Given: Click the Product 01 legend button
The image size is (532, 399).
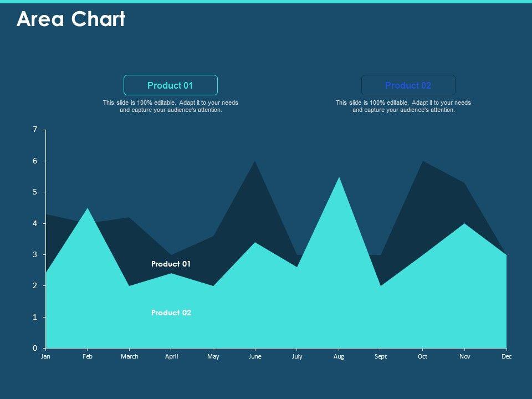Looking at the screenshot, I should pos(170,85).
